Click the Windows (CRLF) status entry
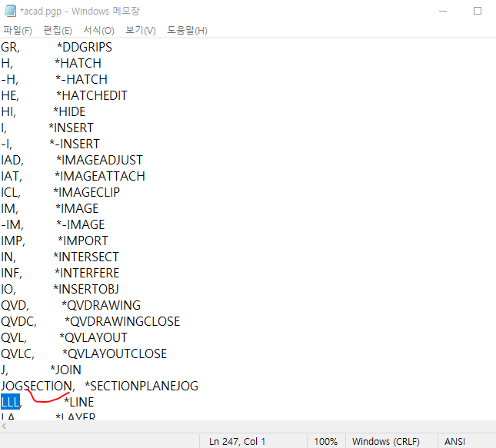496x448 pixels. pos(386,441)
